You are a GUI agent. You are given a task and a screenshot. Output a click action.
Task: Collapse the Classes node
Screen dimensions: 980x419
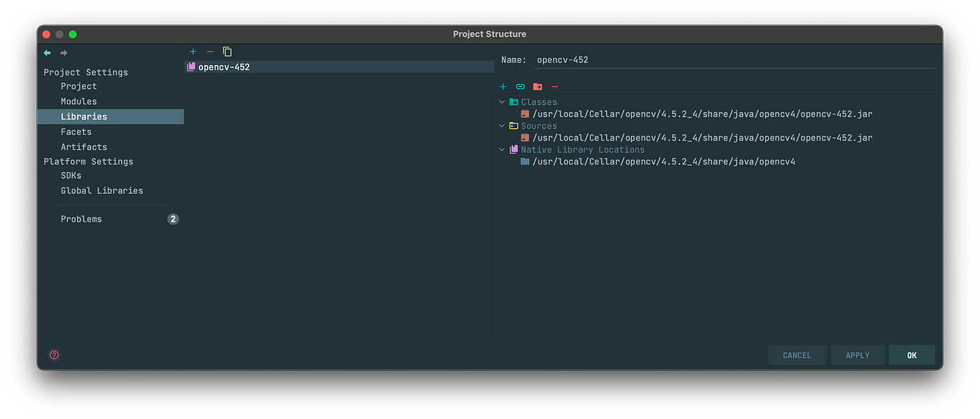502,102
